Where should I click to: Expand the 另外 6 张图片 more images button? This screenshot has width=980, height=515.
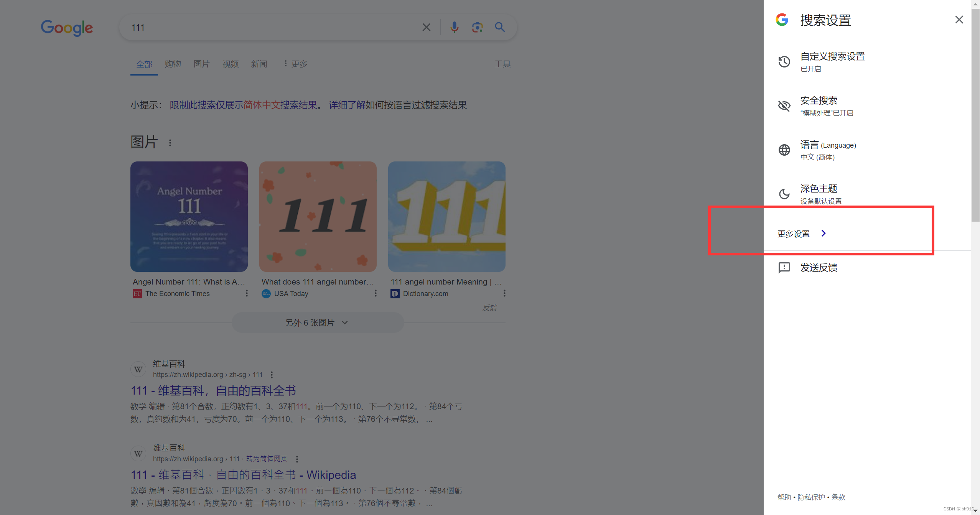click(317, 322)
